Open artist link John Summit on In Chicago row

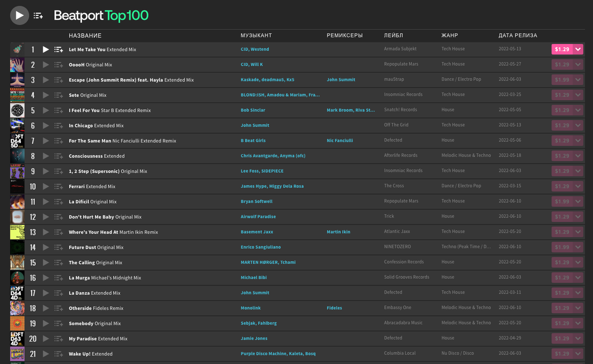pos(255,125)
